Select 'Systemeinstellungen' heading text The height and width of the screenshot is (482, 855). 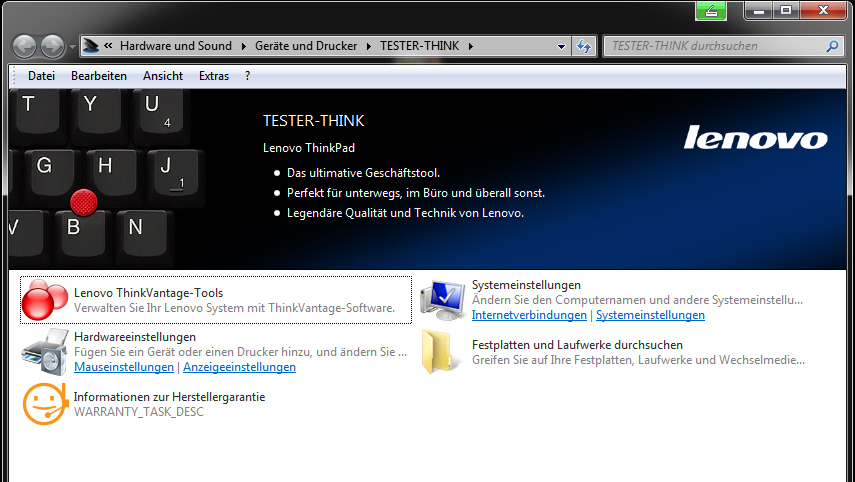pyautogui.click(x=526, y=285)
